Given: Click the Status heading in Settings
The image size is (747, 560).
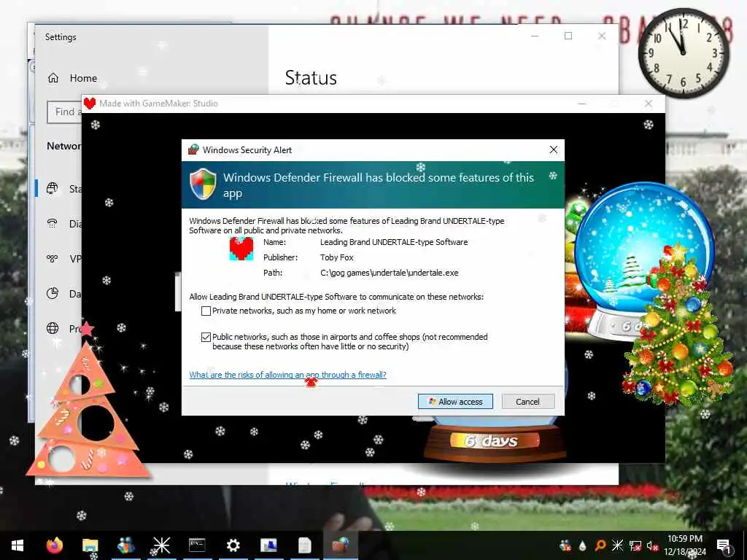Looking at the screenshot, I should (x=311, y=78).
